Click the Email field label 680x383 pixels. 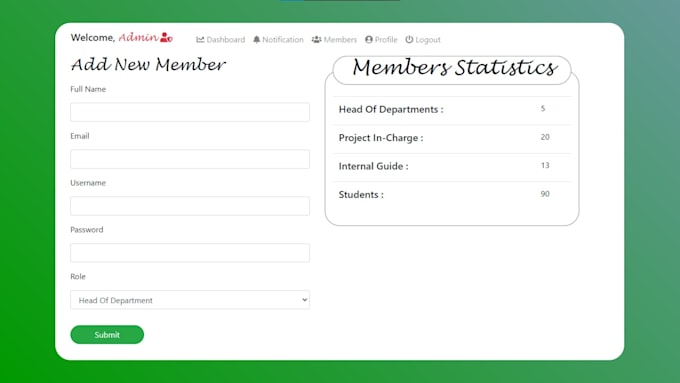(x=80, y=136)
